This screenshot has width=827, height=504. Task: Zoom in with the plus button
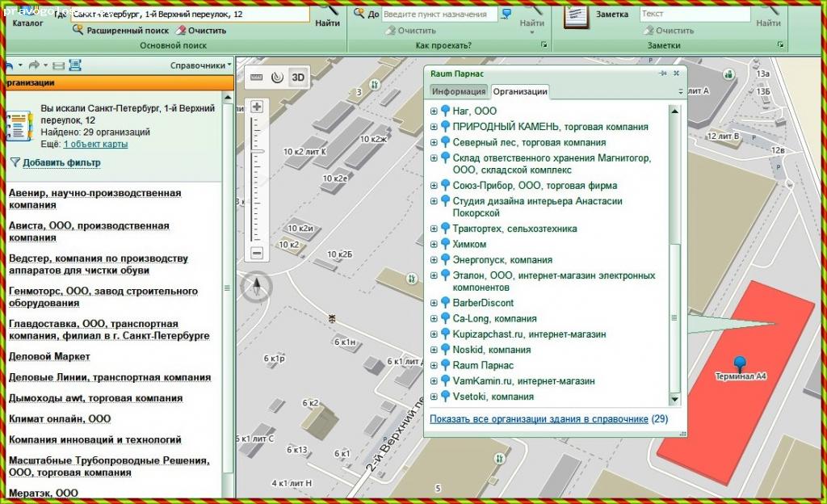[x=257, y=107]
